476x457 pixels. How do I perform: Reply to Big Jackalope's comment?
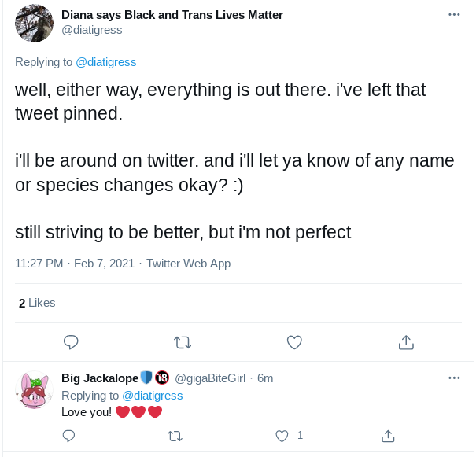(x=68, y=436)
